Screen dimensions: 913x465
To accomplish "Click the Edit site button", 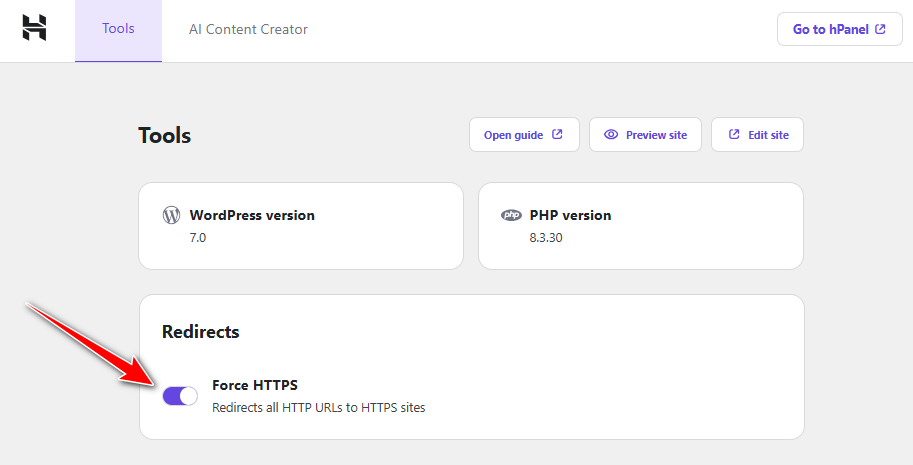I will [x=757, y=134].
